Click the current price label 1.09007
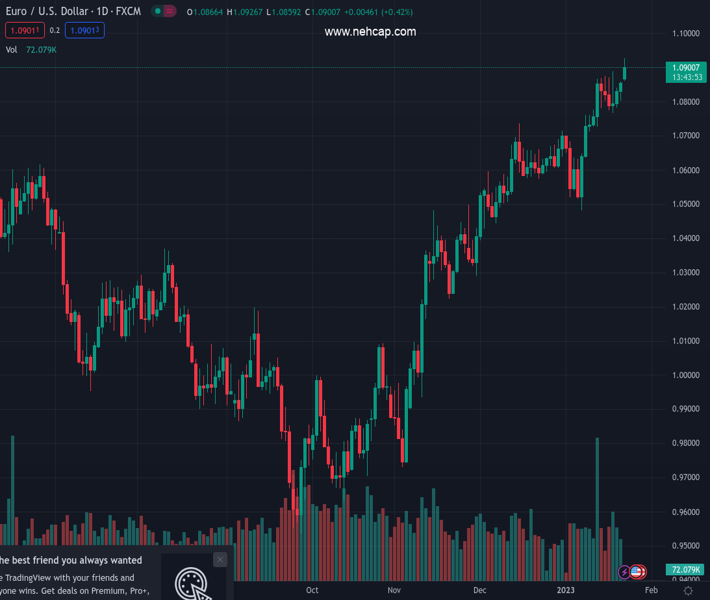 (x=685, y=67)
